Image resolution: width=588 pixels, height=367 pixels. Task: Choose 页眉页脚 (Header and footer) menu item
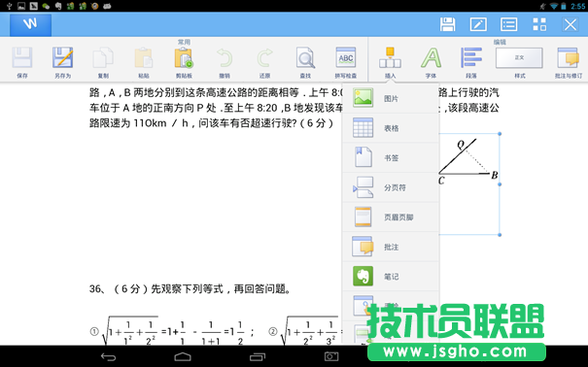[x=391, y=217]
